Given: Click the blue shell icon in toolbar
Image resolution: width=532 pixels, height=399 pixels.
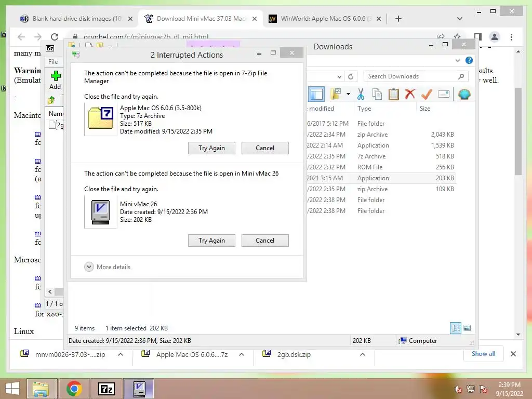Looking at the screenshot, I should coord(464,94).
